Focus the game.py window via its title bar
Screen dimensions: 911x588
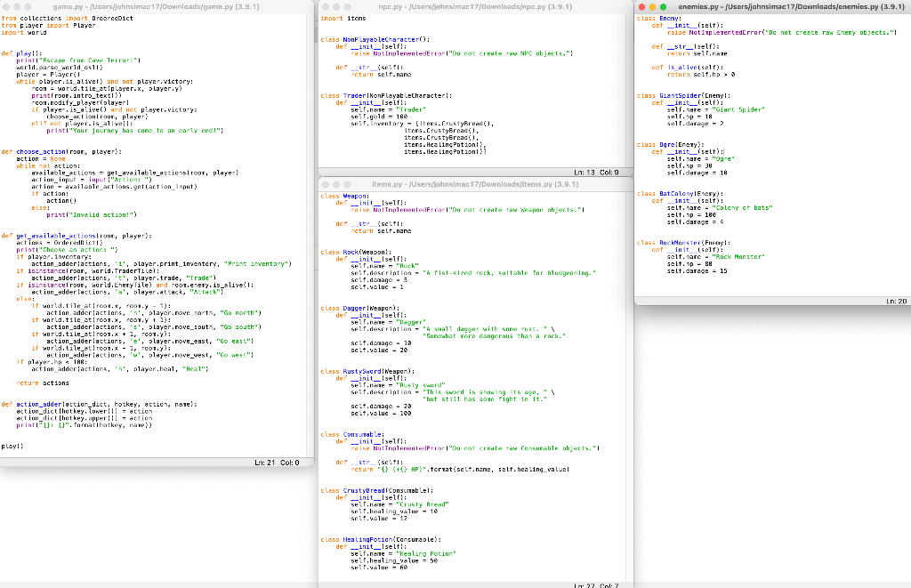[x=160, y=5]
